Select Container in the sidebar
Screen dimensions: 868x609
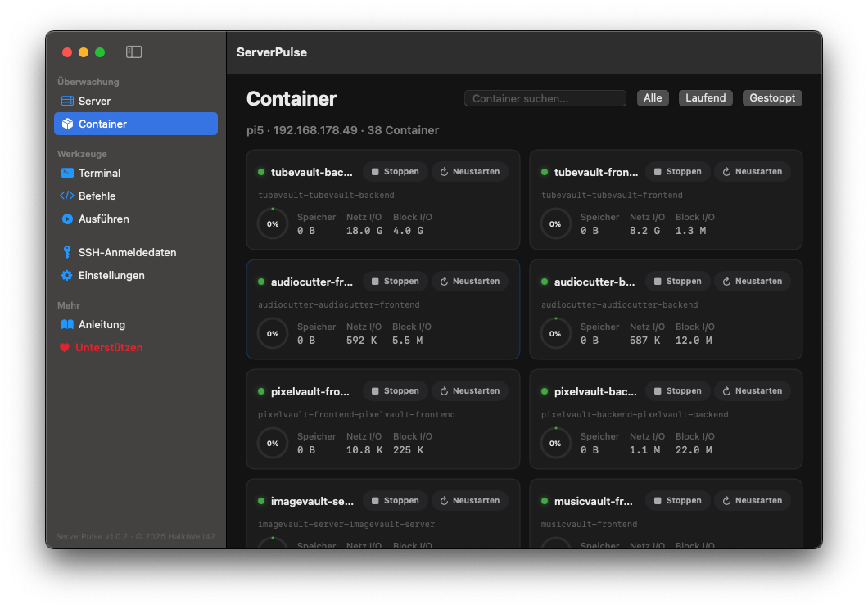[136, 124]
